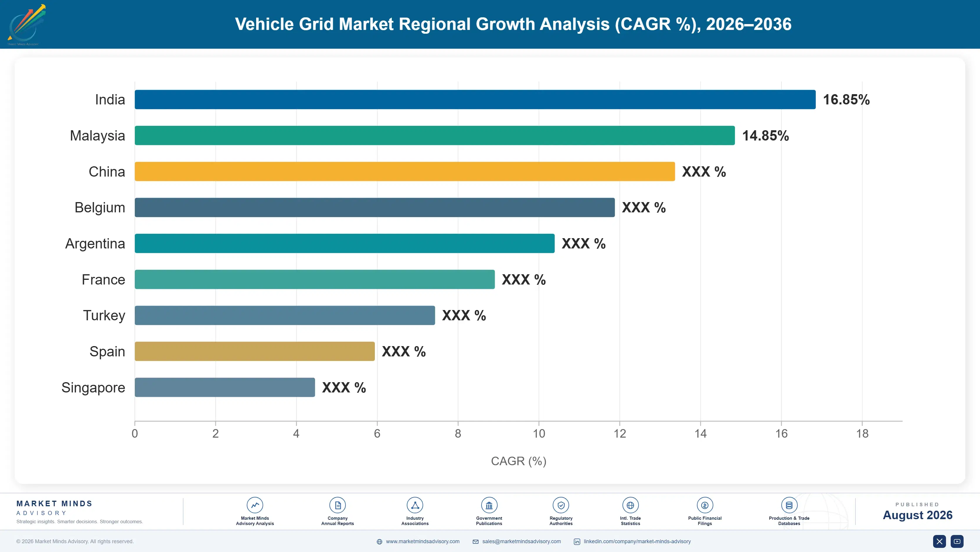Click the copyright notice text
Viewport: 980px width, 552px height.
pos(75,541)
